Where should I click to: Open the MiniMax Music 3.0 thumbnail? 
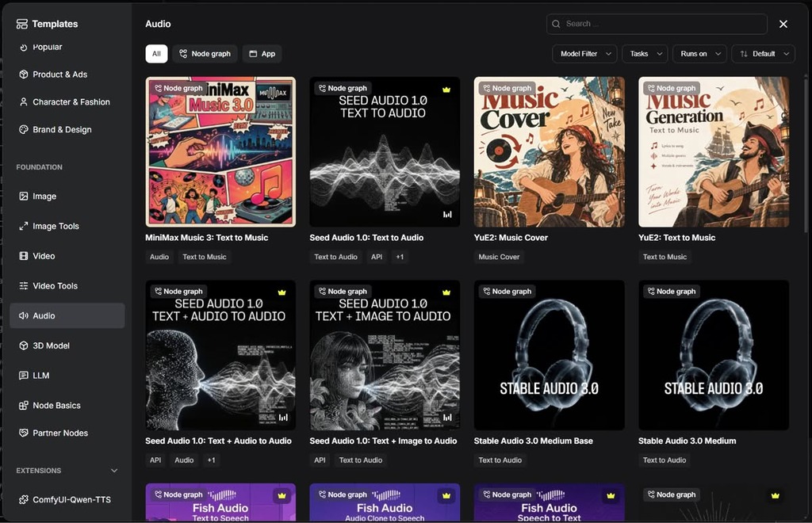click(x=220, y=152)
